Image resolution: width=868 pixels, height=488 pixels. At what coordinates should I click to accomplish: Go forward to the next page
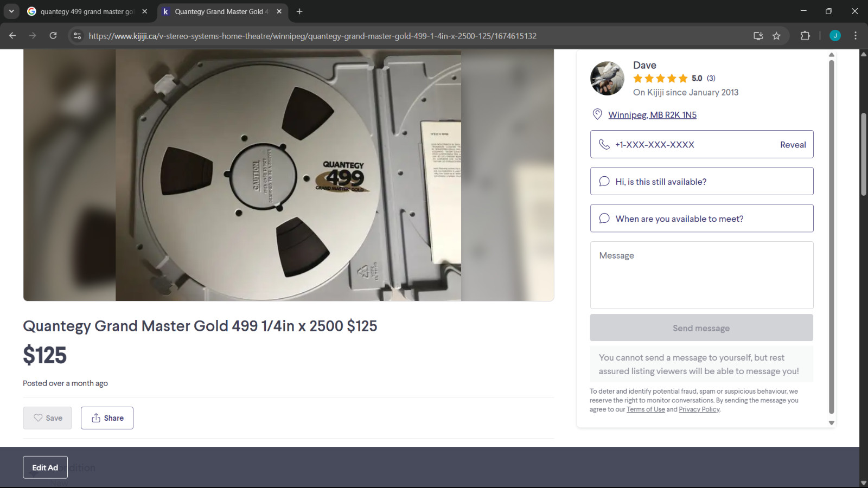point(33,36)
